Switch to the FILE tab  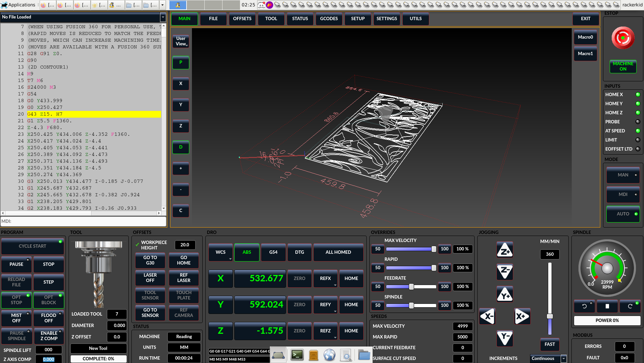click(x=213, y=19)
